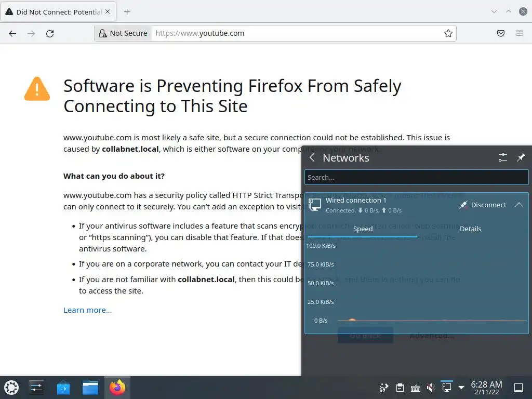Click the show desktop button

point(518,388)
